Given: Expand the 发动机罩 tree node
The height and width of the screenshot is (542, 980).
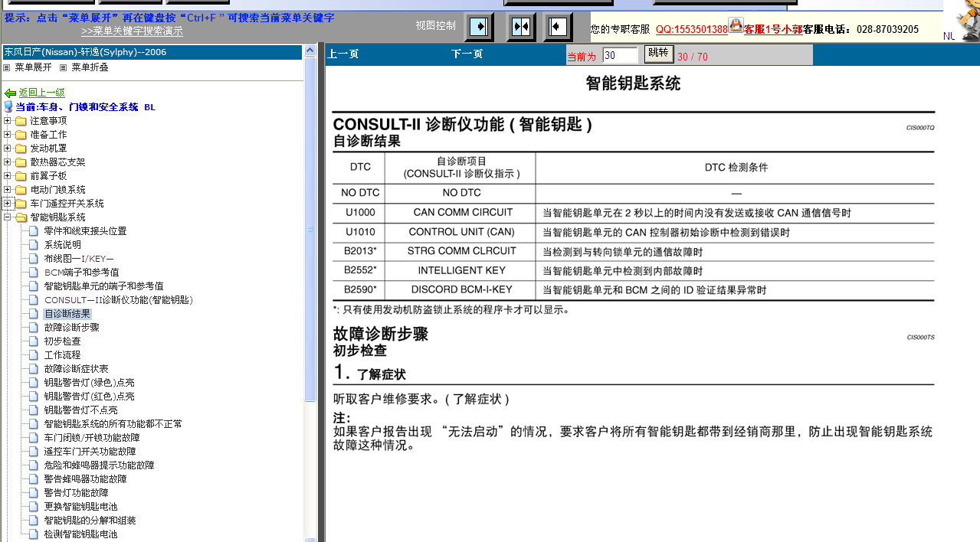Looking at the screenshot, I should [x=8, y=149].
